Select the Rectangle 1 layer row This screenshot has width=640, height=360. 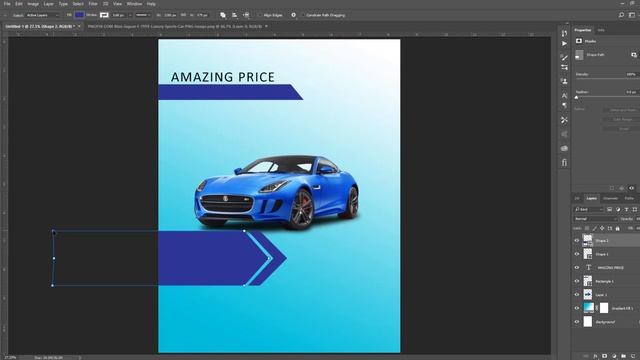pyautogui.click(x=606, y=281)
